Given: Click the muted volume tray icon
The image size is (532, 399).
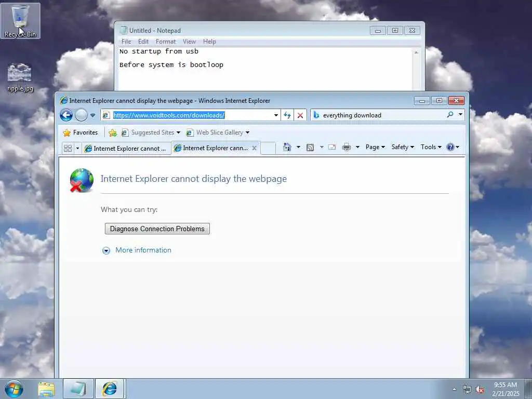Looking at the screenshot, I should 480,390.
